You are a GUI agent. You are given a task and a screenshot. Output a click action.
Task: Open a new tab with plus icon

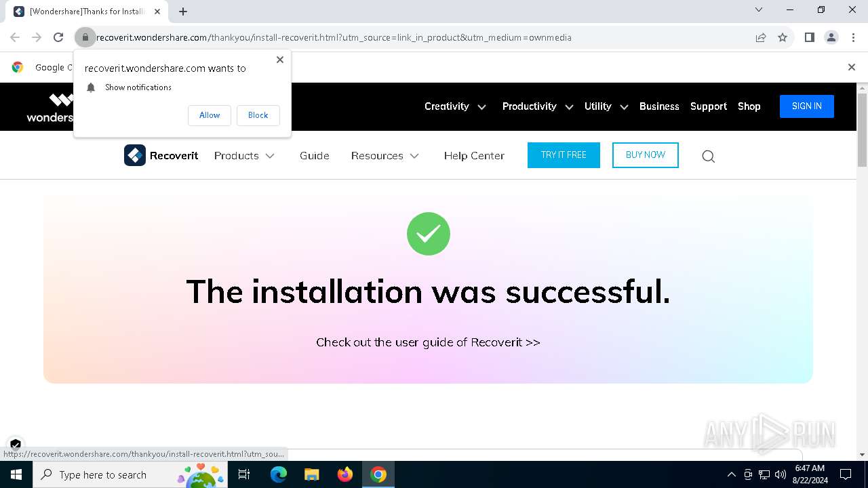tap(183, 12)
